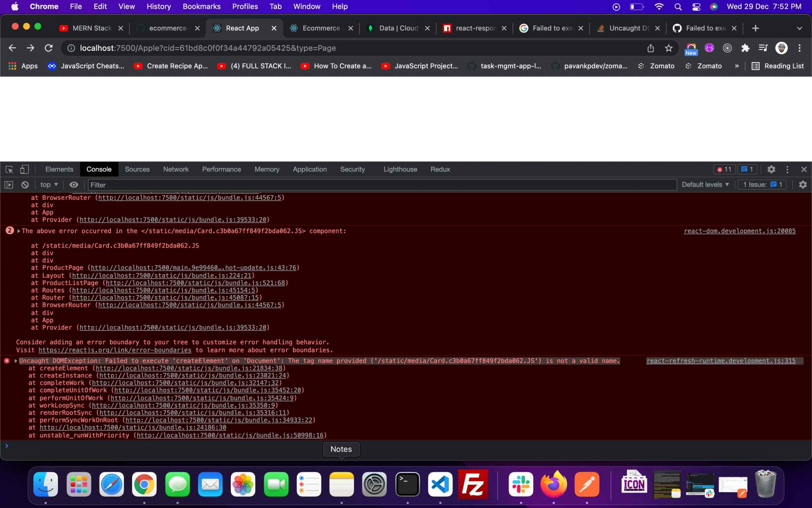The image size is (812, 508).
Task: Show the console sidebar panel icon
Action: (x=9, y=185)
